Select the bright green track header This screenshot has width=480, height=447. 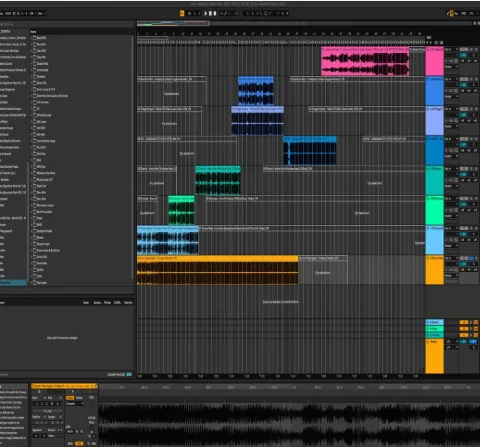435,210
